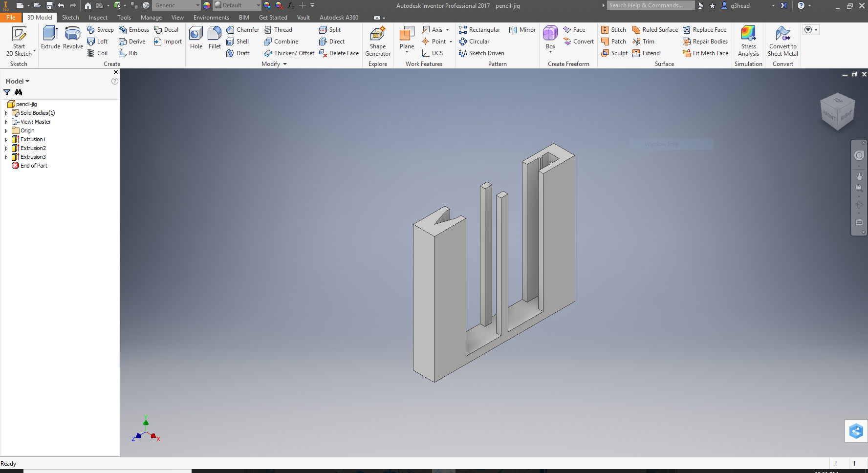
Task: Select the Chamfer tool
Action: [243, 29]
